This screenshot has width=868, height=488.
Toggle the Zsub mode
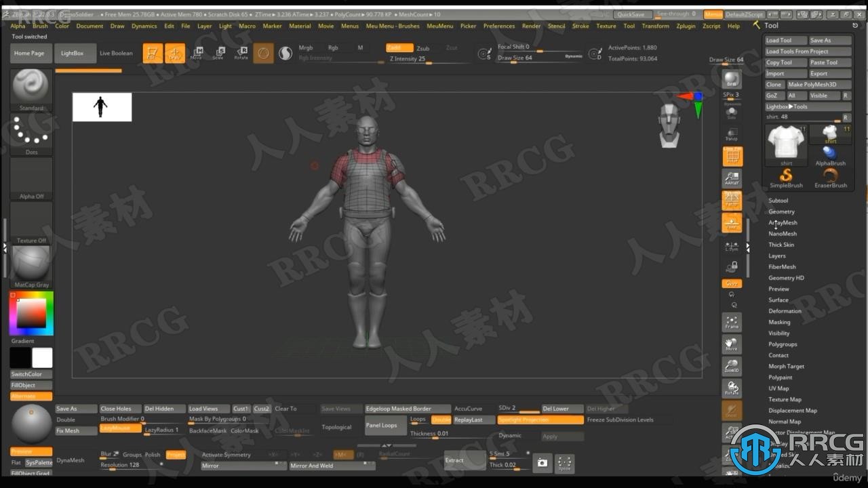click(x=423, y=48)
